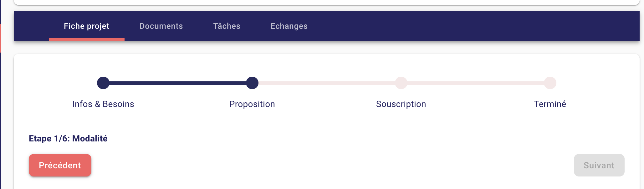Click the Proposition step circle
644x189 pixels.
(x=252, y=83)
